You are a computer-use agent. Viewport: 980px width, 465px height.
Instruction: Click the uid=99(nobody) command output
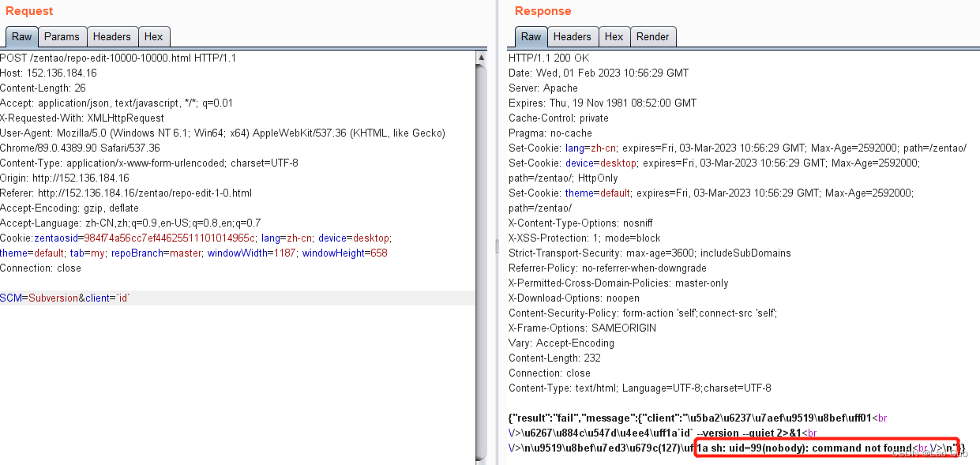coord(805,448)
